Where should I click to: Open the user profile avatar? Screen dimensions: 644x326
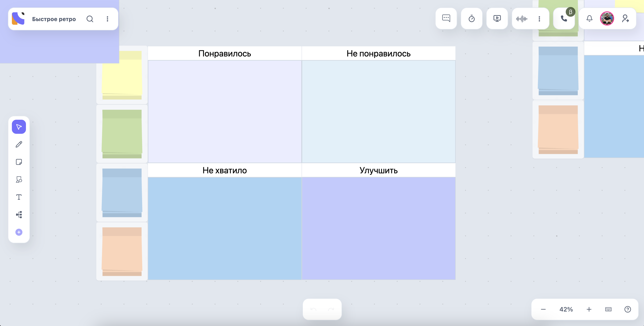(x=607, y=18)
